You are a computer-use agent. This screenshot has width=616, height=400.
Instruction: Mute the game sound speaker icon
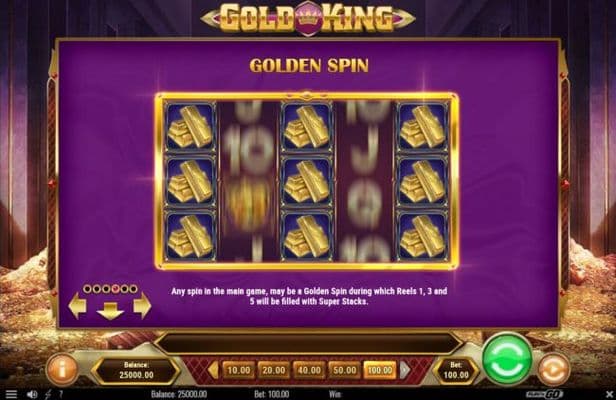coord(33,394)
